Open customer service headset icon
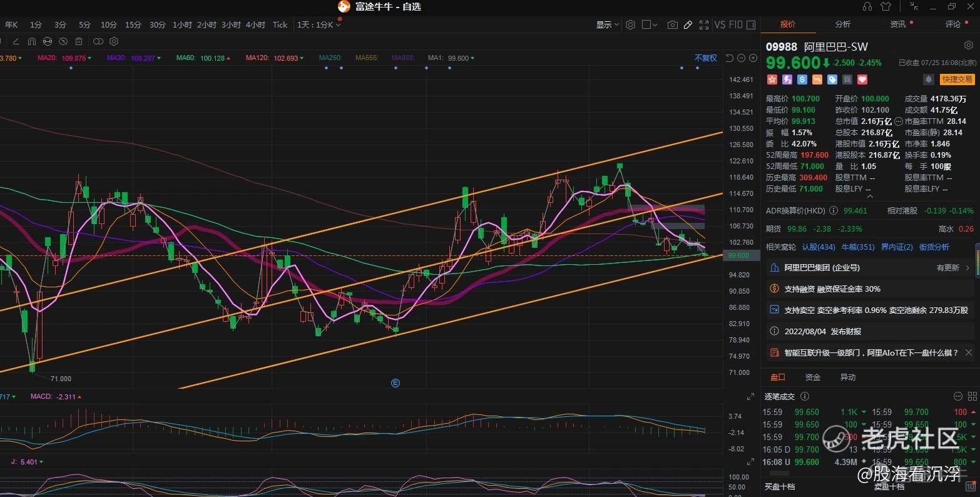This screenshot has width=980, height=497. coord(867,6)
